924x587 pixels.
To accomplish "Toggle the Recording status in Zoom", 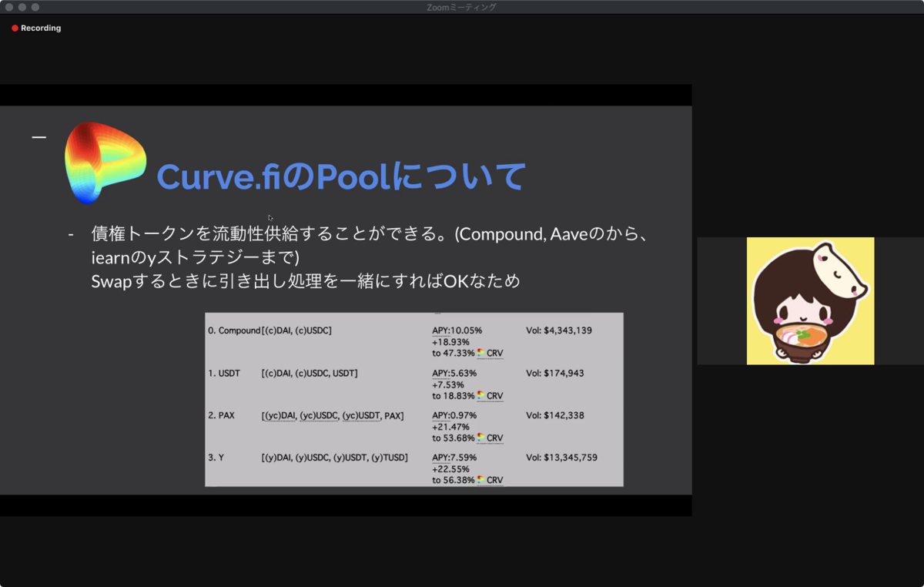I will click(x=36, y=28).
